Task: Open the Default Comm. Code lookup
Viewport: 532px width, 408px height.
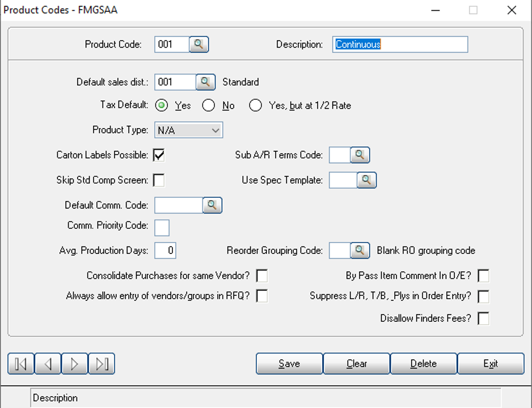Action: pos(212,205)
